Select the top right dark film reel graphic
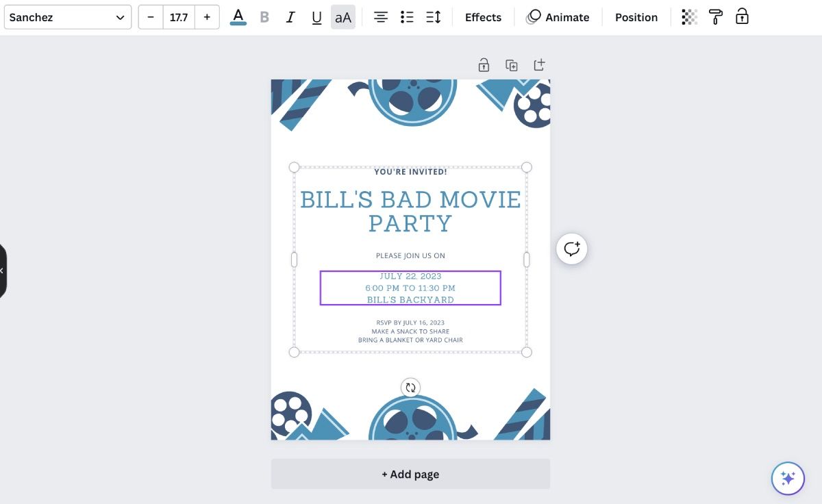 tap(534, 105)
